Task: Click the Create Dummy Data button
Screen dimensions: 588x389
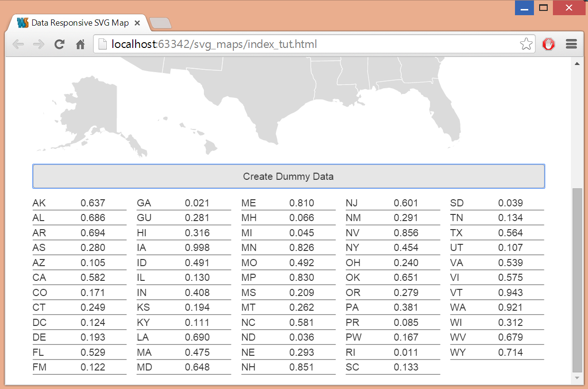Action: click(x=288, y=176)
